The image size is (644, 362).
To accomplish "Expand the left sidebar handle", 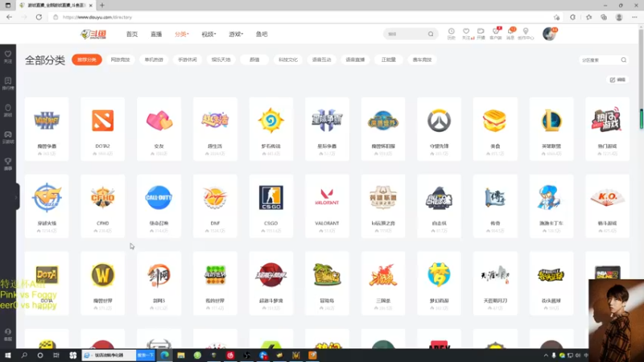I will pyautogui.click(x=17, y=197).
